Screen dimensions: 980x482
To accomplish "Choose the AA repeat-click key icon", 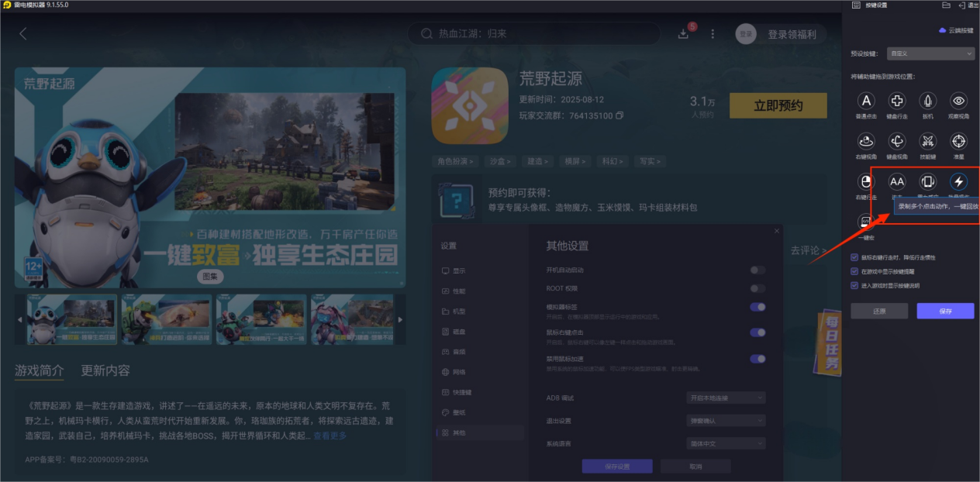I will coord(897,182).
